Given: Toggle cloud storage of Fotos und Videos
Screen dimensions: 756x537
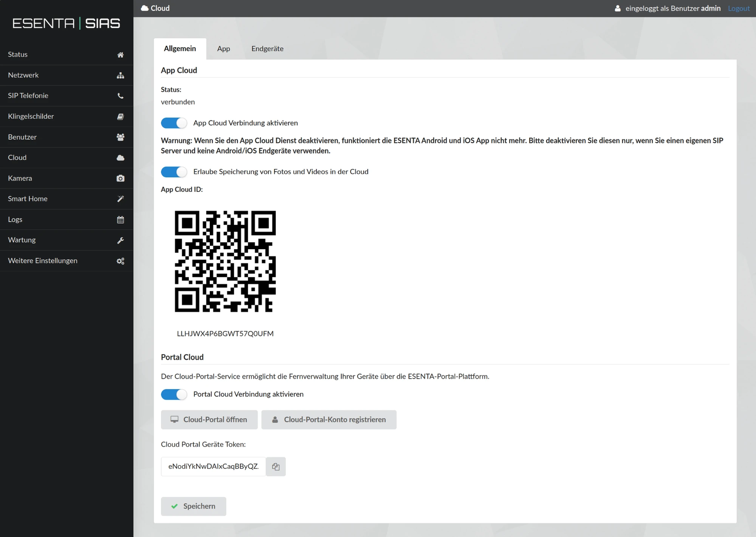Looking at the screenshot, I should 174,172.
